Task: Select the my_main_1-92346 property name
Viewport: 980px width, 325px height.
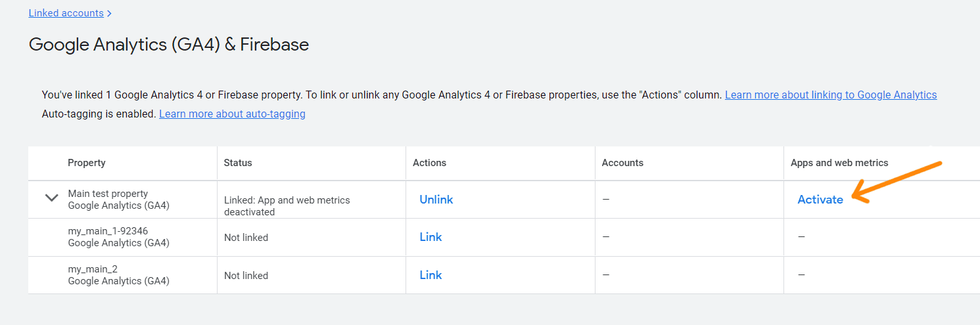Action: (x=108, y=231)
